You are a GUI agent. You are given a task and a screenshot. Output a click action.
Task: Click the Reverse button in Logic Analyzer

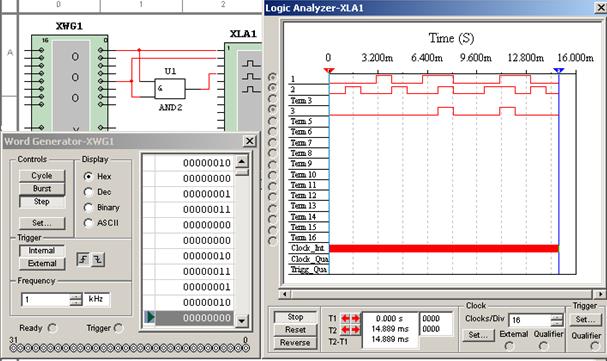point(295,342)
